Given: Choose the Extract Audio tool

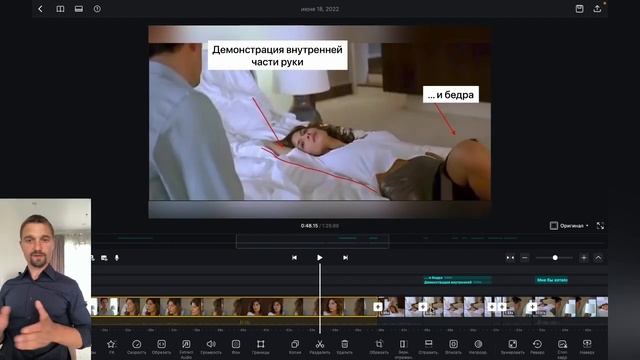Looking at the screenshot, I should pos(186,349).
